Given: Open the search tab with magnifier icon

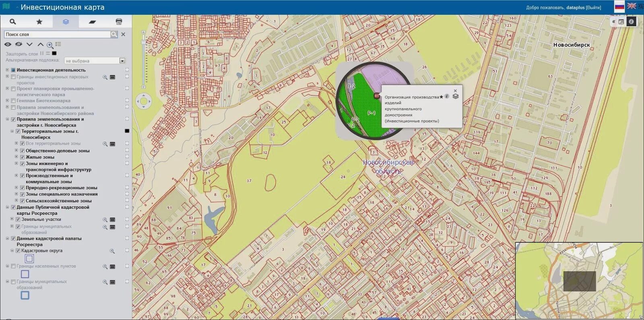Looking at the screenshot, I should click(13, 21).
